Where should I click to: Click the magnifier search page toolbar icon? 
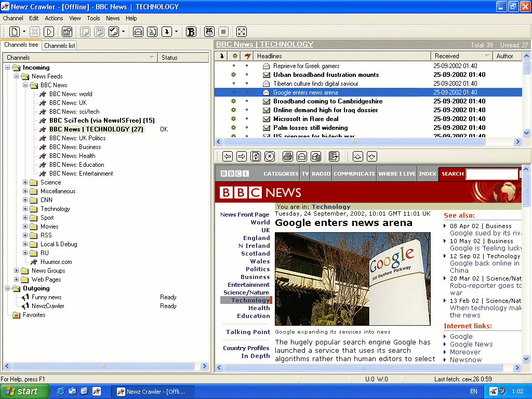coord(152,32)
